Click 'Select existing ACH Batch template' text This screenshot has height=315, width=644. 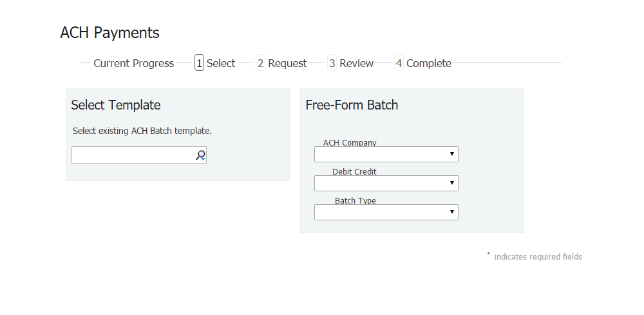click(142, 131)
